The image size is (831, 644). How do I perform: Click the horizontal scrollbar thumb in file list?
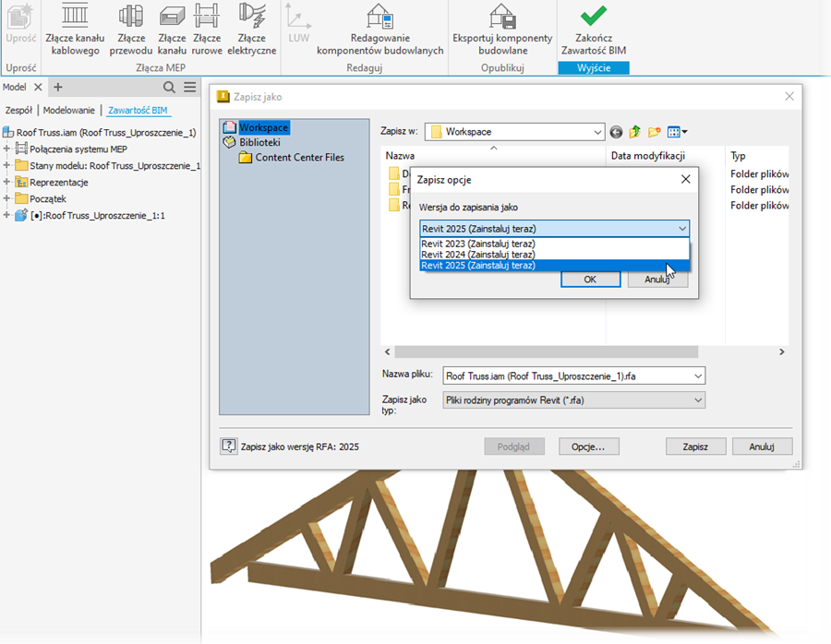[547, 352]
